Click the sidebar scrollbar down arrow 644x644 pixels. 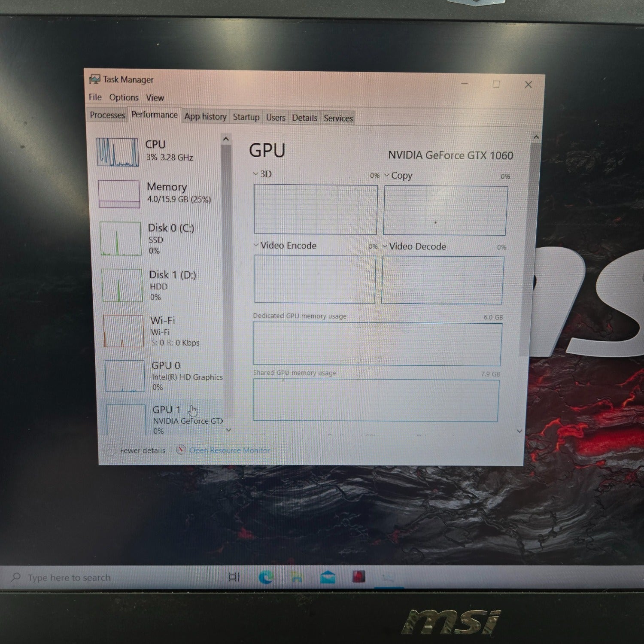tap(228, 429)
